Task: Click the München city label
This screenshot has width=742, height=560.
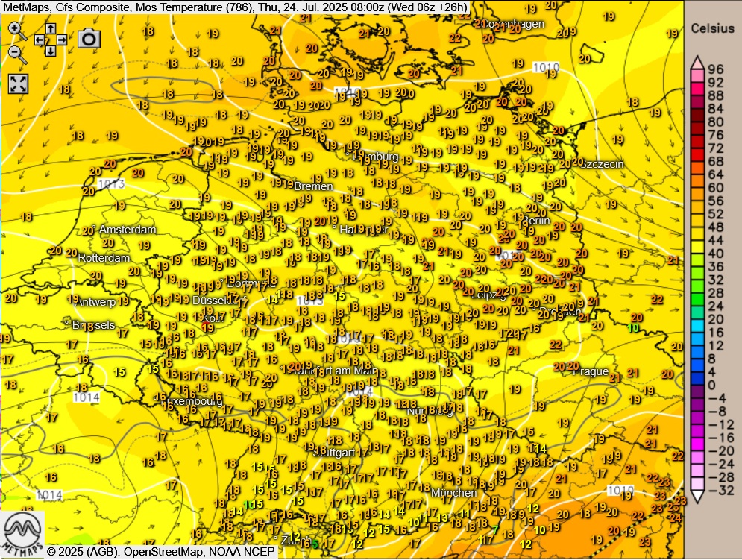Action: click(x=453, y=493)
